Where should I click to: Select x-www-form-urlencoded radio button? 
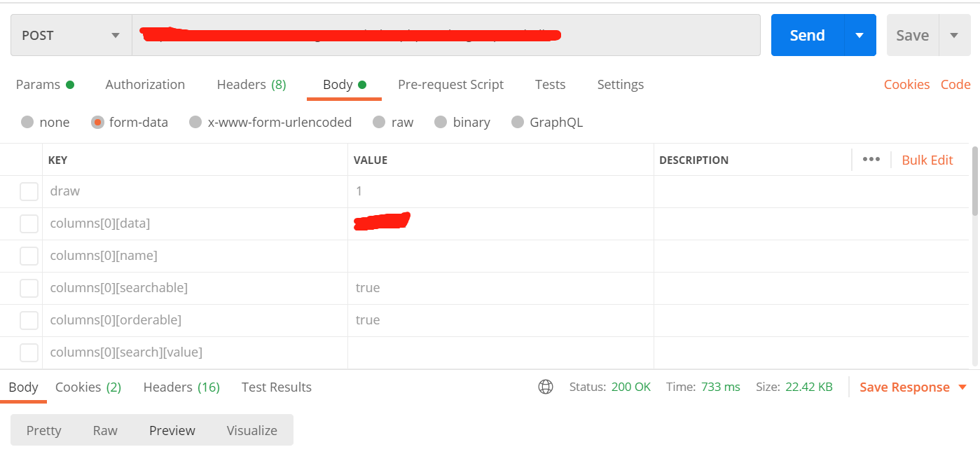tap(195, 122)
